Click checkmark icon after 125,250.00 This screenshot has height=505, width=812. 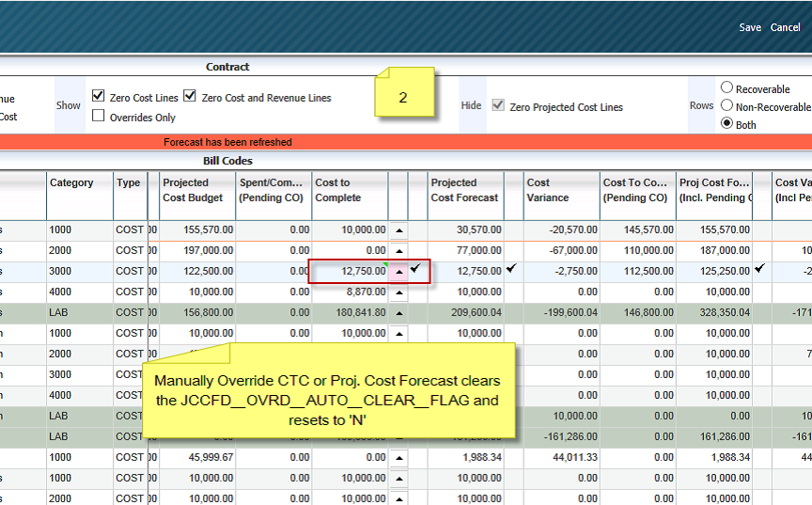759,268
